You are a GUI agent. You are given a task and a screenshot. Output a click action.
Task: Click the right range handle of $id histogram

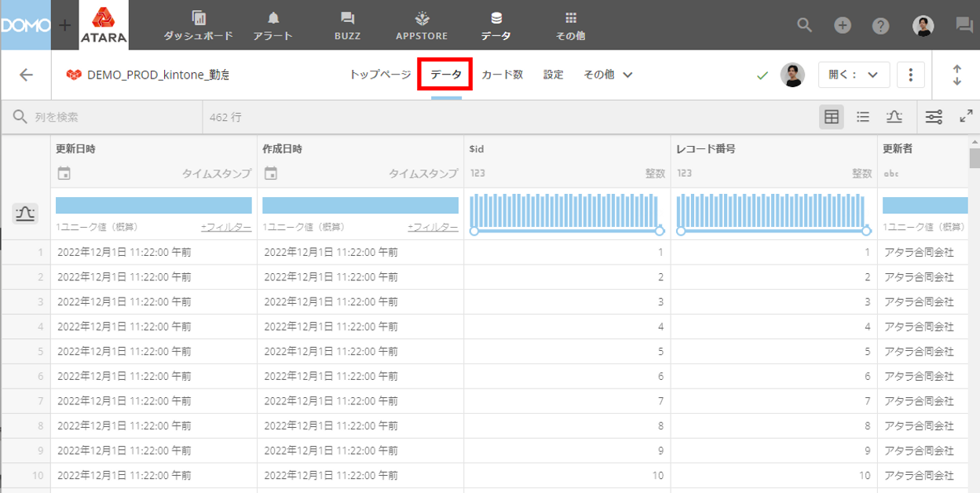[660, 231]
